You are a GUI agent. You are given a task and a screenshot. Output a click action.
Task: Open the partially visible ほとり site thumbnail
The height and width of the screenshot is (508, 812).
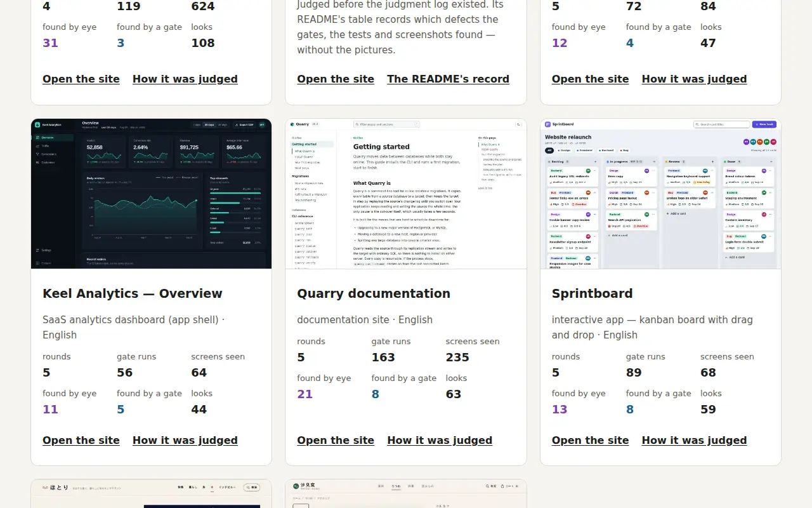tap(151, 494)
